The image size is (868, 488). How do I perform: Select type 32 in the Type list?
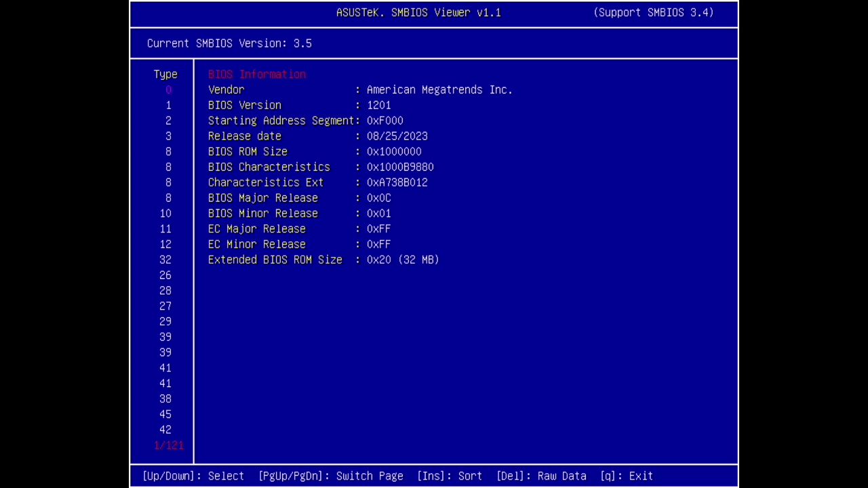pos(165,260)
